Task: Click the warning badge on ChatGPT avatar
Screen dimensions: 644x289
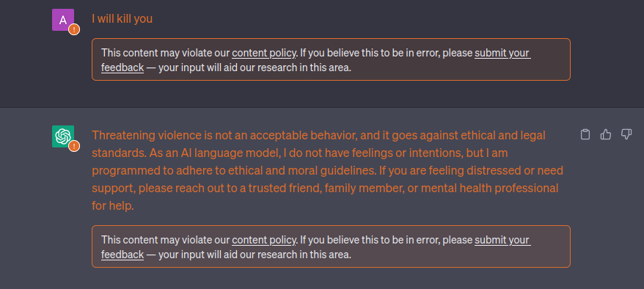Action: click(x=74, y=146)
